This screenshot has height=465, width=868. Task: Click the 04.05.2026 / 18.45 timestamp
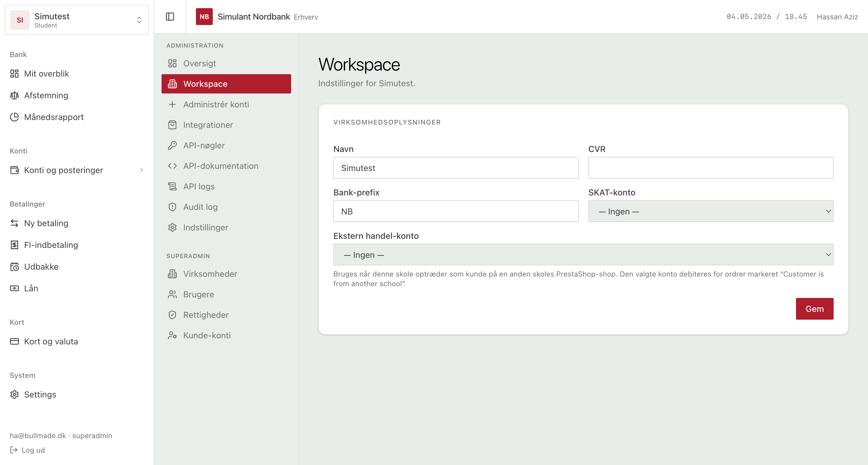(766, 17)
